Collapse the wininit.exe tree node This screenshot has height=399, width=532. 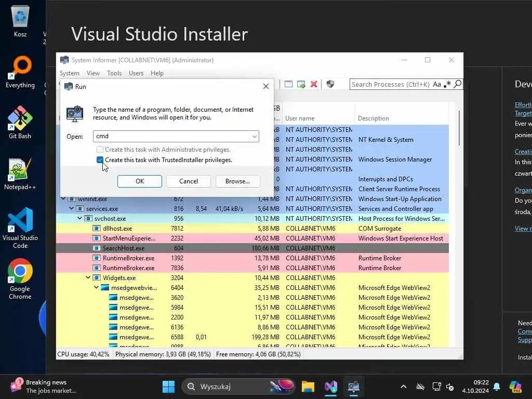pos(63,198)
